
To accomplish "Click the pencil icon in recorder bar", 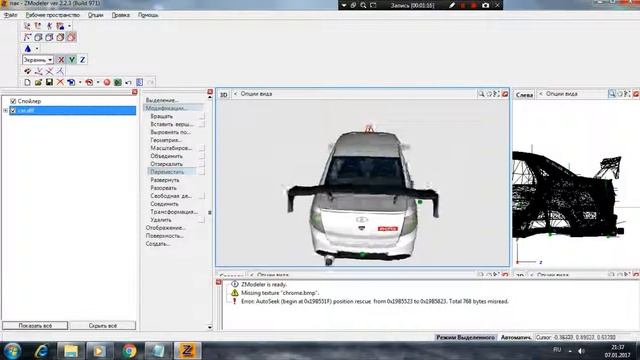I will (452, 5).
